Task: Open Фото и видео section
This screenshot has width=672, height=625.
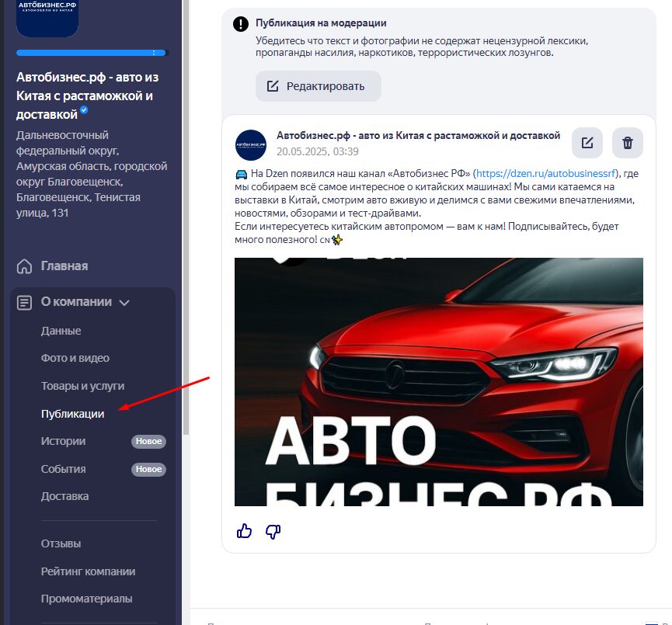Action: 75,358
